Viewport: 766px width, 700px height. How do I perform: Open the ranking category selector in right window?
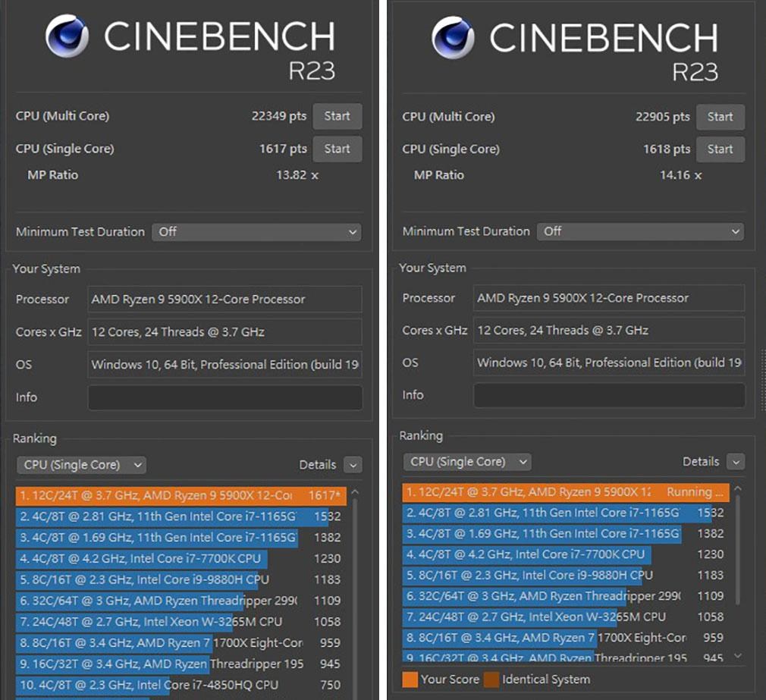(x=466, y=461)
